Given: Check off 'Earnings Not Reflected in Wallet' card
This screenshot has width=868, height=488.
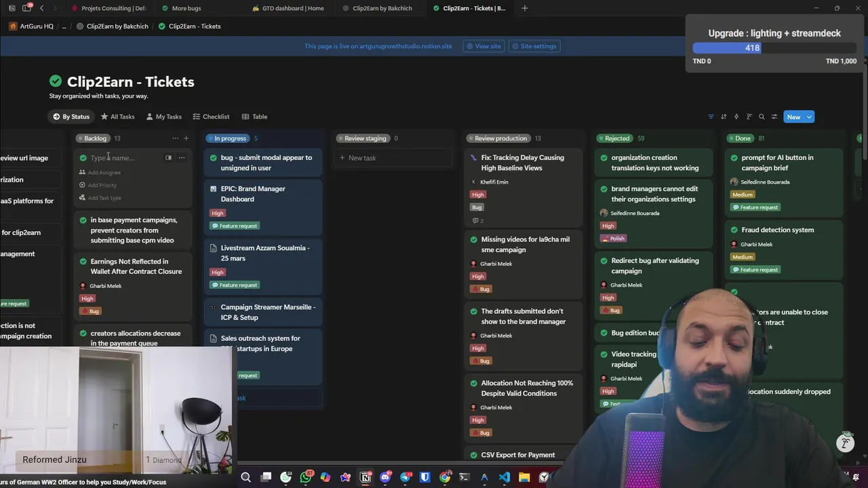Looking at the screenshot, I should (83, 262).
